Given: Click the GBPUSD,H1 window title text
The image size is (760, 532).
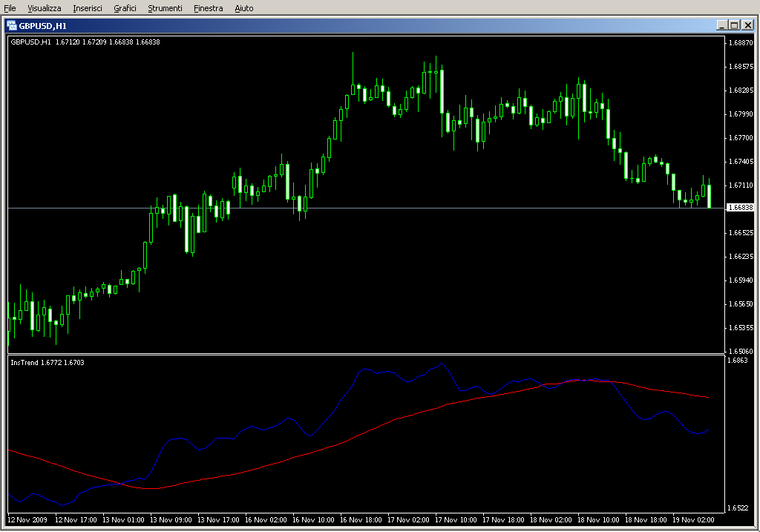Looking at the screenshot, I should (42, 26).
